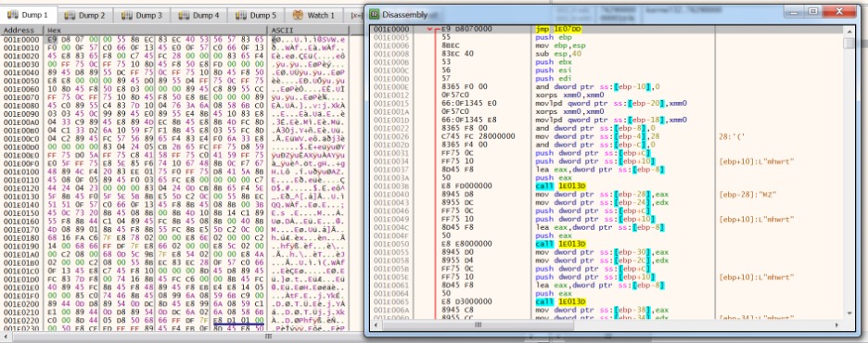The image size is (868, 343).
Task: Select the Dump 4 tab
Action: (198, 16)
